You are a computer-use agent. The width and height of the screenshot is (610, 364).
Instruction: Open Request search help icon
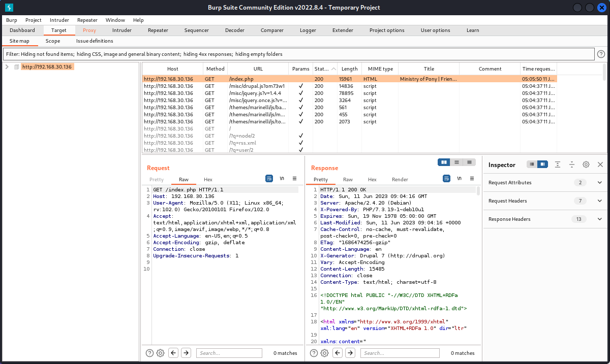click(x=150, y=353)
